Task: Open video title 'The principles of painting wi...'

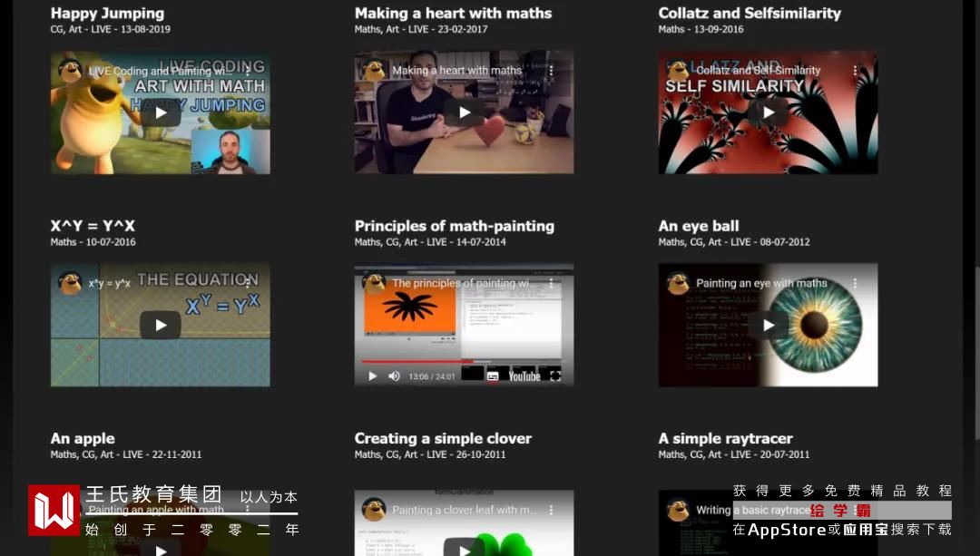Action: click(x=465, y=283)
